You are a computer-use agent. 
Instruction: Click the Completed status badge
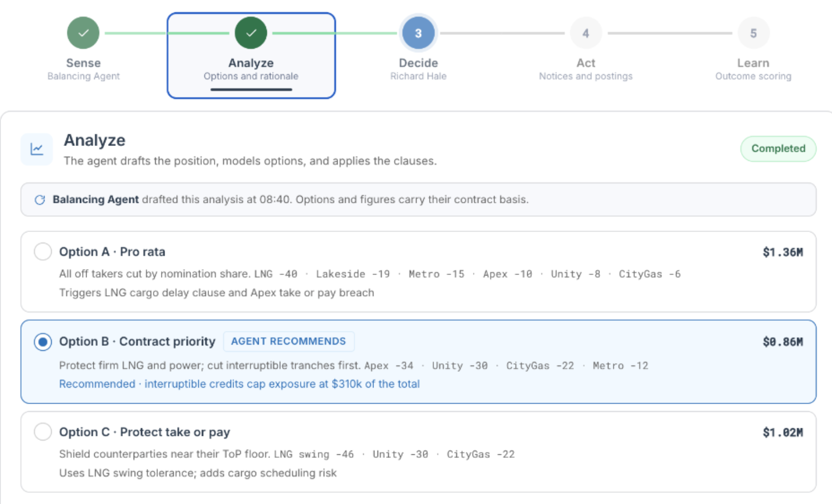coord(778,149)
